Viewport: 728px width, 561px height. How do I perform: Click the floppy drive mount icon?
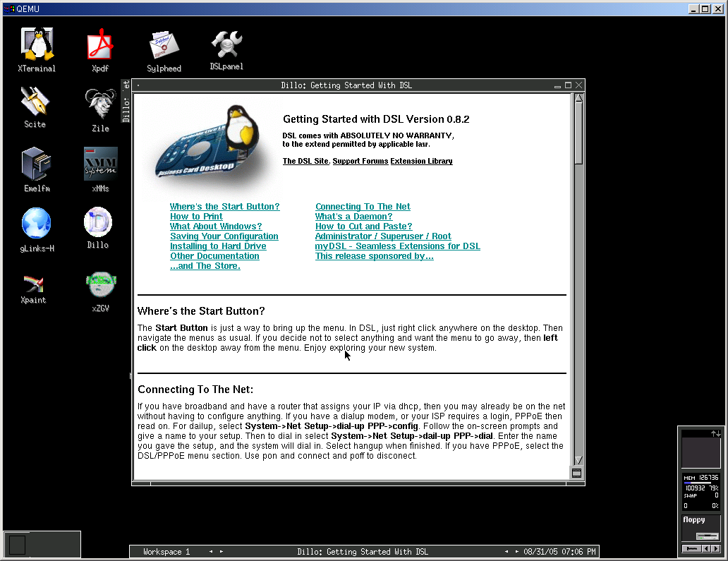coord(707,536)
